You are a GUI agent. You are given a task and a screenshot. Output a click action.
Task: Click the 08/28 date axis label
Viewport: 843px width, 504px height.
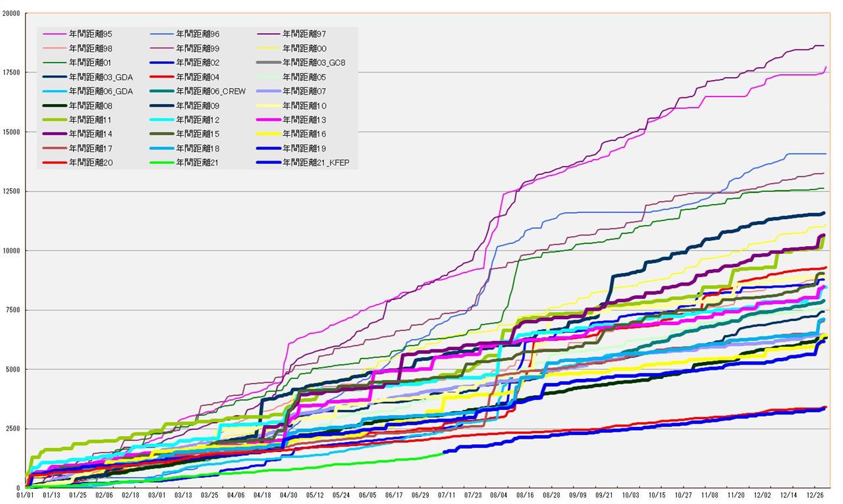point(552,494)
